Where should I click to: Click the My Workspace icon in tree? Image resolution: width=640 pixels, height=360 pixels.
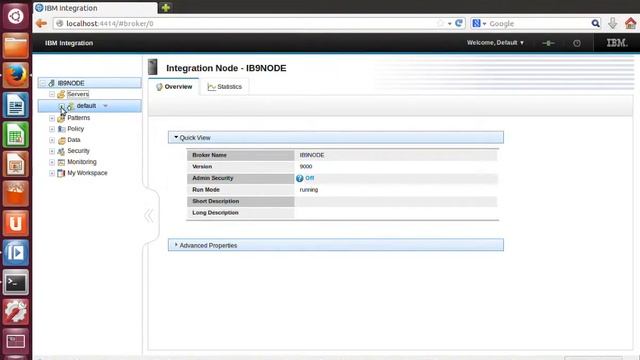tap(61, 173)
